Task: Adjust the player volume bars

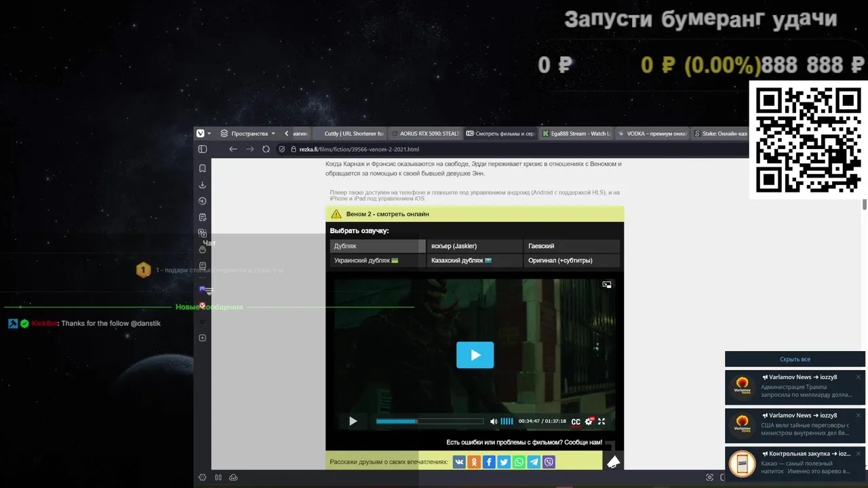Action: pos(507,422)
